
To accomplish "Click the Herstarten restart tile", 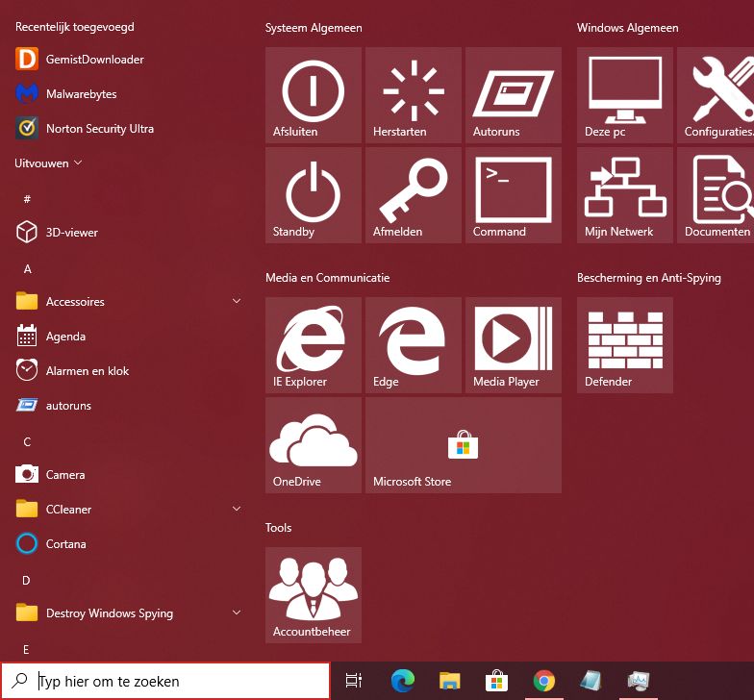I will click(x=414, y=94).
